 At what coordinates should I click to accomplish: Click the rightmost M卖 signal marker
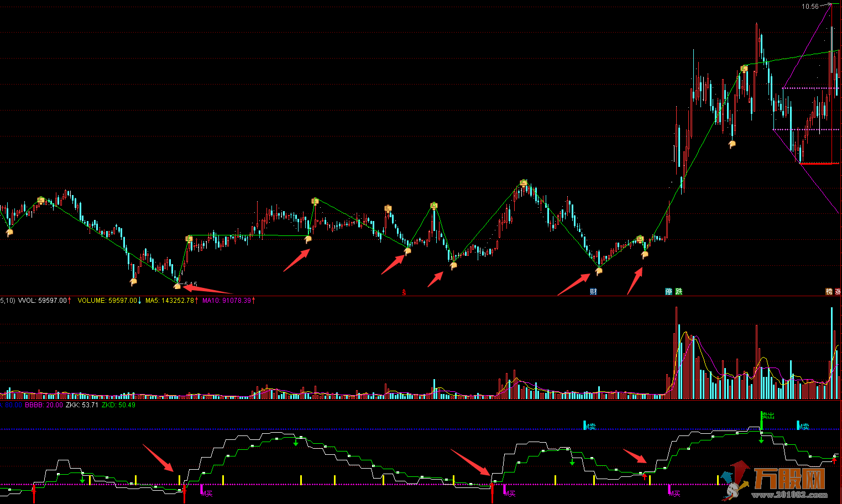pos(803,426)
